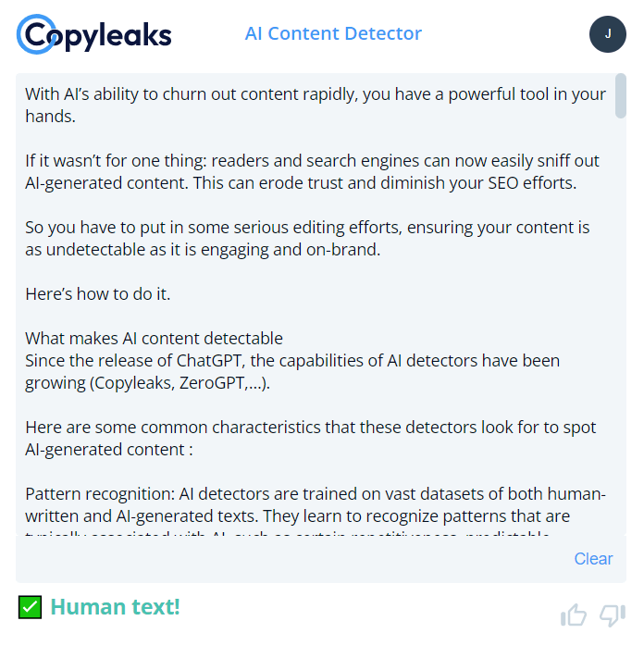
Task: Clear the text with the Clear link
Action: click(x=593, y=559)
